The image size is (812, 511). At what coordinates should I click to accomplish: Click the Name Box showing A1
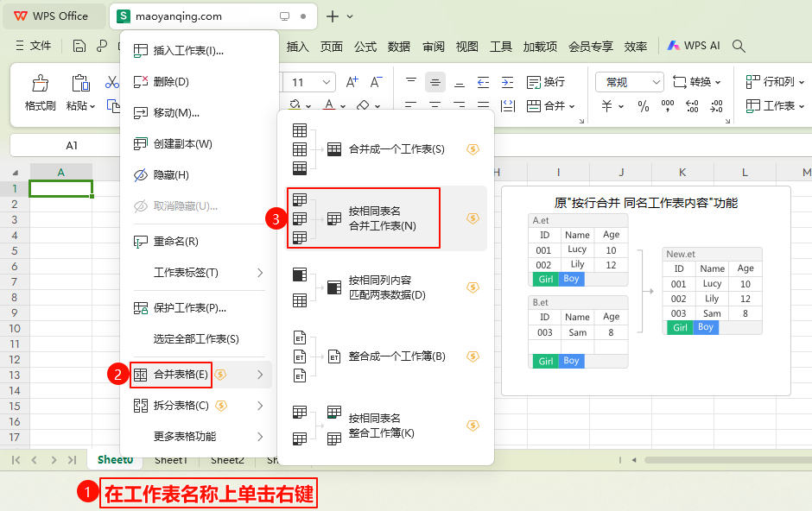click(72, 145)
